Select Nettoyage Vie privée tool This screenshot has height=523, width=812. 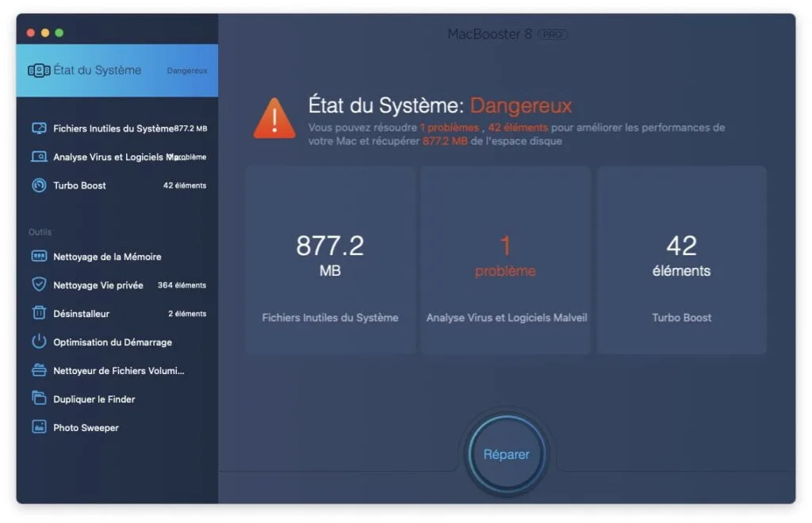(x=119, y=285)
